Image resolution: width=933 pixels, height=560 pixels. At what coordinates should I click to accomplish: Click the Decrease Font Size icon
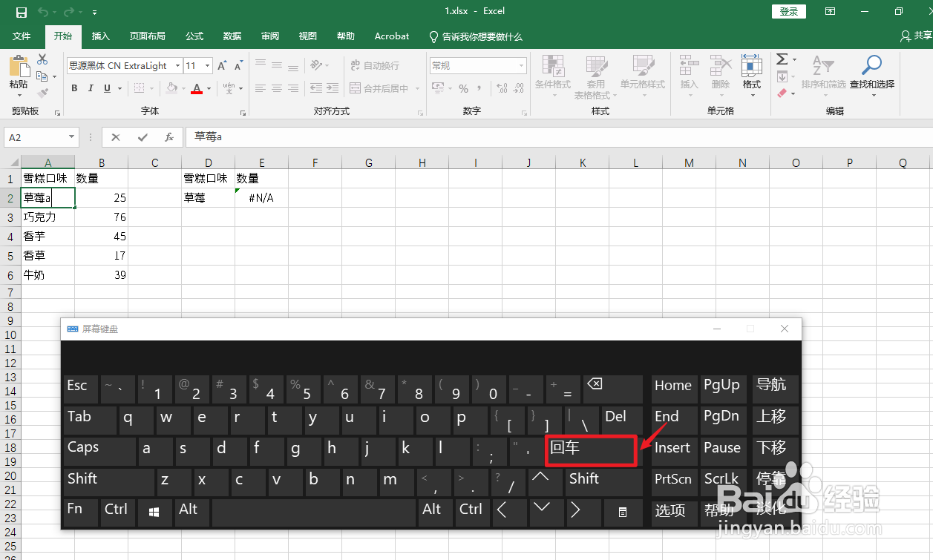tap(239, 66)
